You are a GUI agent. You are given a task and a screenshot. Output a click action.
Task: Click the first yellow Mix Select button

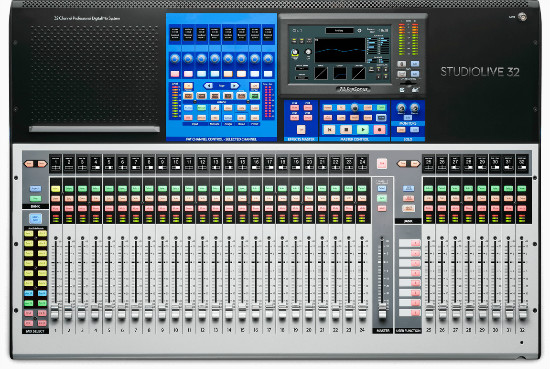click(29, 233)
